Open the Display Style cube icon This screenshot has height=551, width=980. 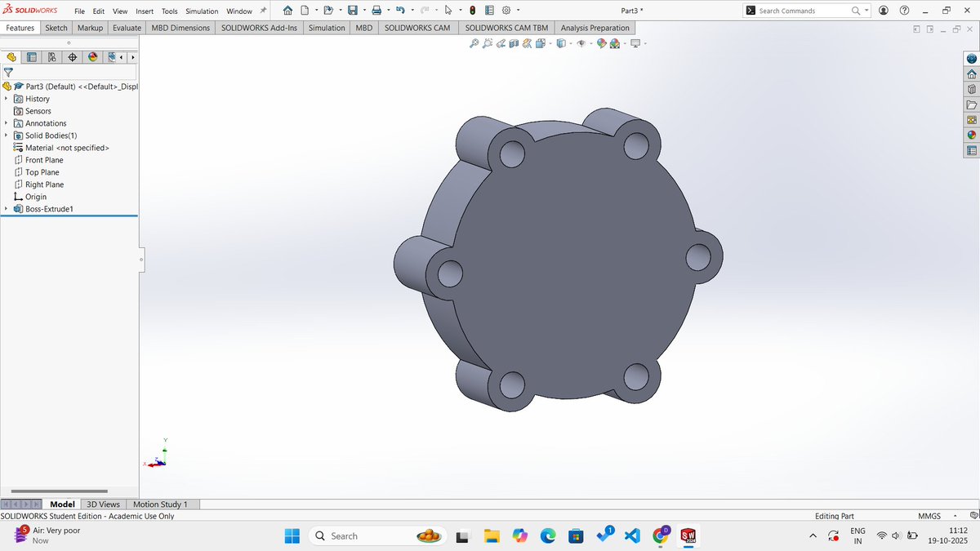[x=561, y=43]
